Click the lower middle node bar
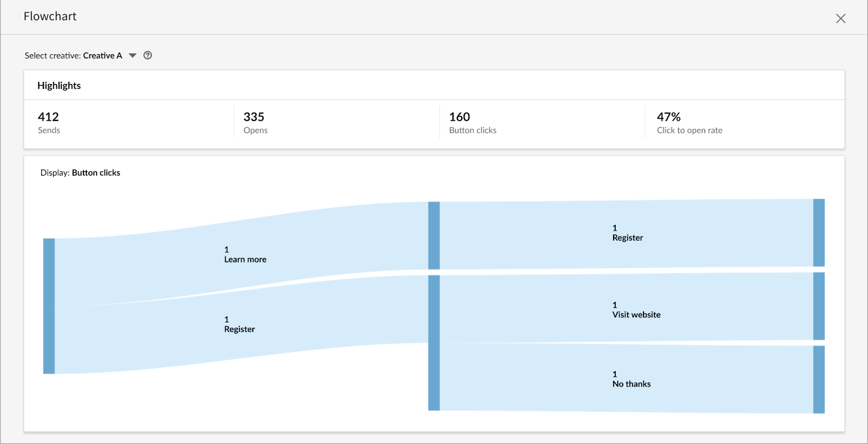 (x=433, y=343)
